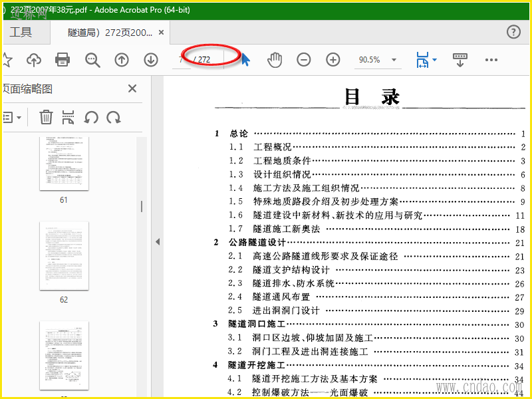The image size is (532, 399).
Task: Rotate pages counterclockwise
Action: [x=91, y=118]
